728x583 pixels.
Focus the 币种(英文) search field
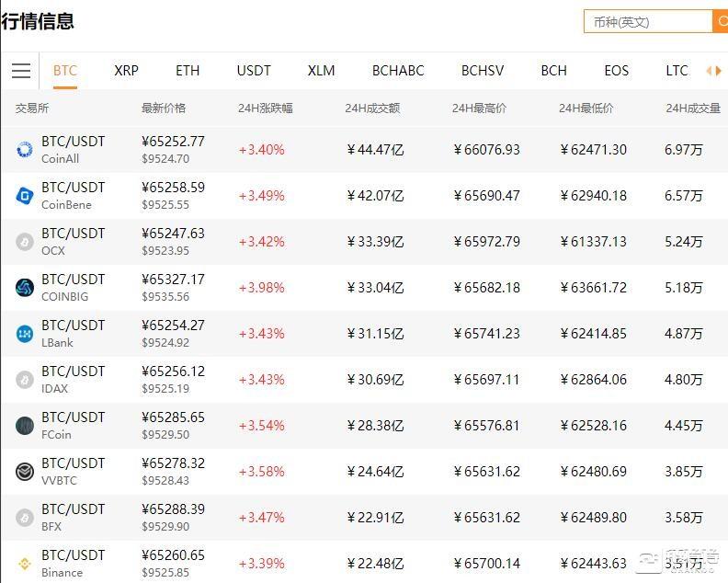pyautogui.click(x=648, y=21)
